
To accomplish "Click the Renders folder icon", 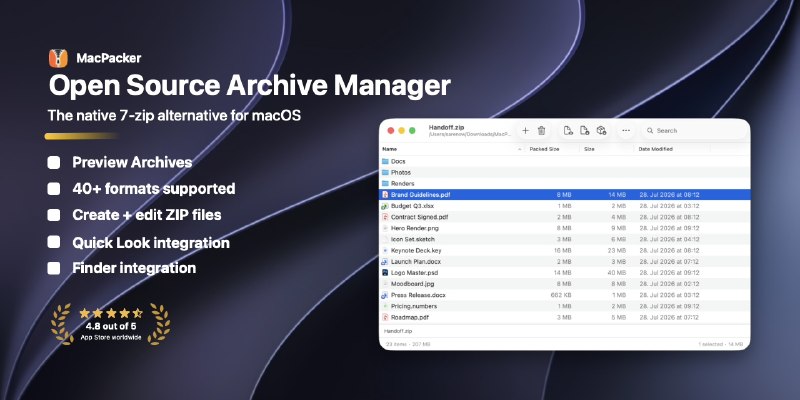I will click(x=385, y=183).
